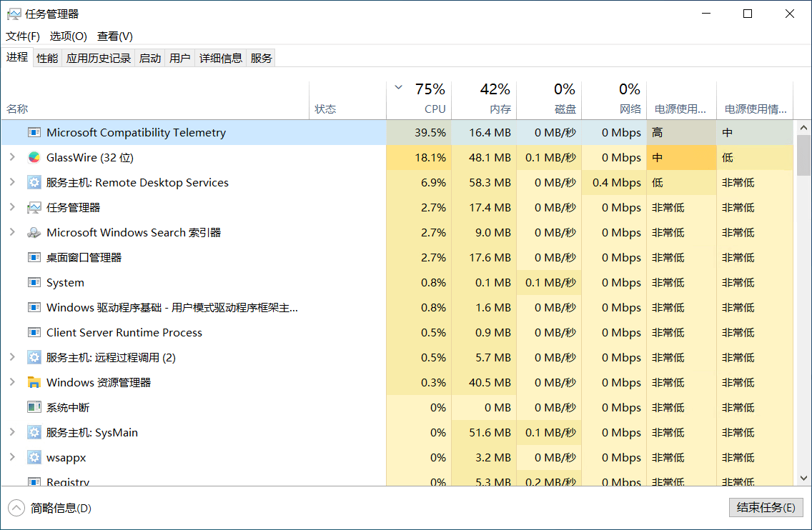Expand the 任务管理器 process group
The width and height of the screenshot is (812, 530).
click(12, 207)
